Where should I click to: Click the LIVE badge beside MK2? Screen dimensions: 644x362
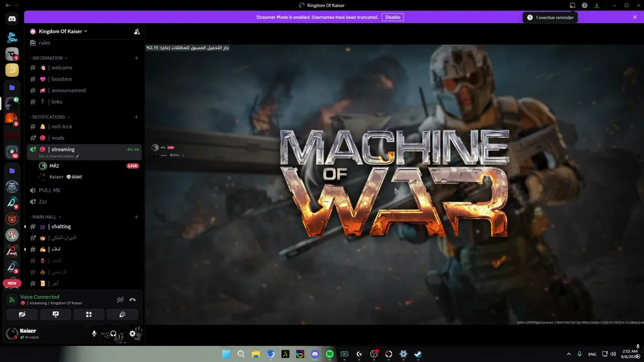coord(133,166)
